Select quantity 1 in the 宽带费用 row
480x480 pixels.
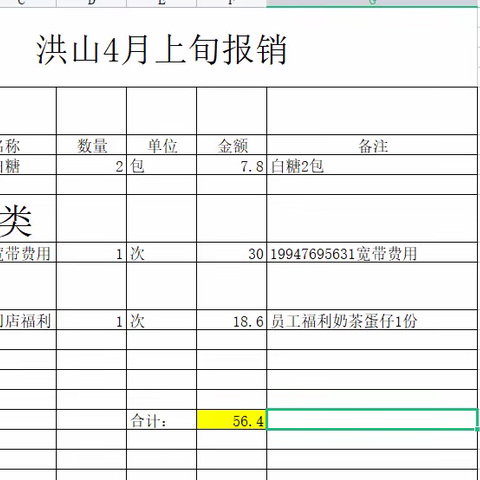tap(92, 253)
